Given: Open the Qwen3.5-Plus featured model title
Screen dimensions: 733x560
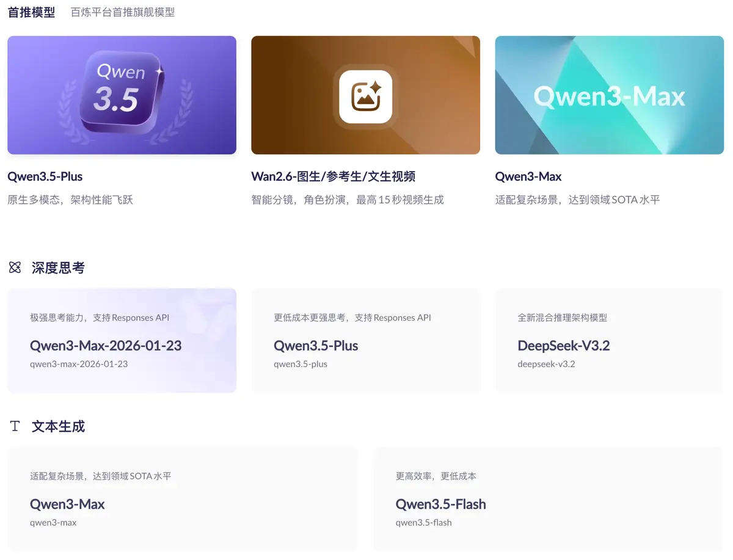Looking at the screenshot, I should (x=45, y=176).
